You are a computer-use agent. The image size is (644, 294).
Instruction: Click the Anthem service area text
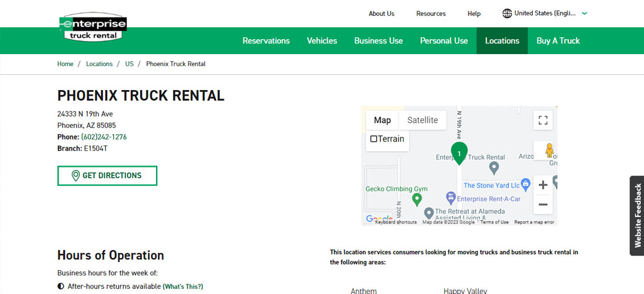tap(364, 291)
